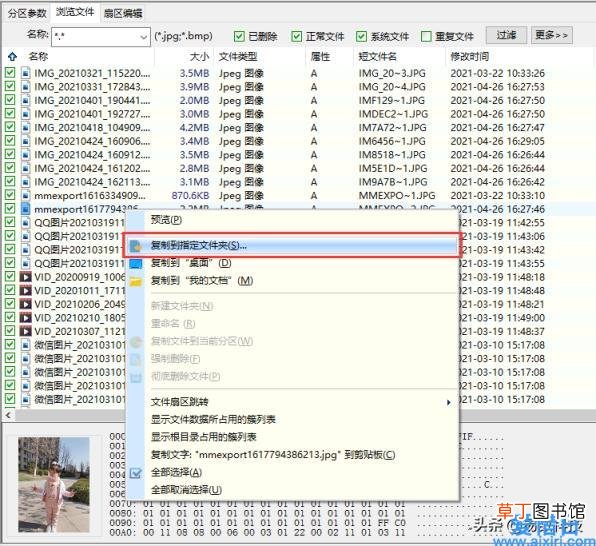
Task: Sort by the 名称 column header
Action: pos(38,57)
